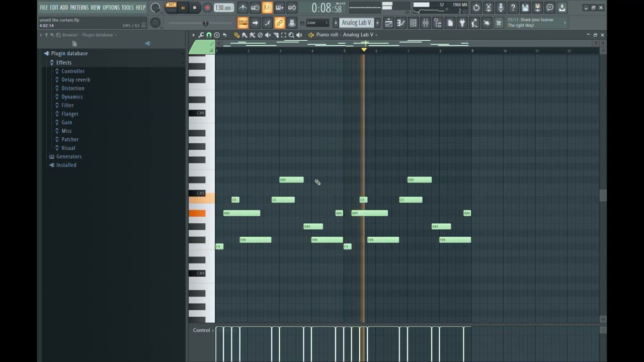The height and width of the screenshot is (362, 644).
Task: Select the D#5 note in bar 3
Action: click(x=291, y=179)
